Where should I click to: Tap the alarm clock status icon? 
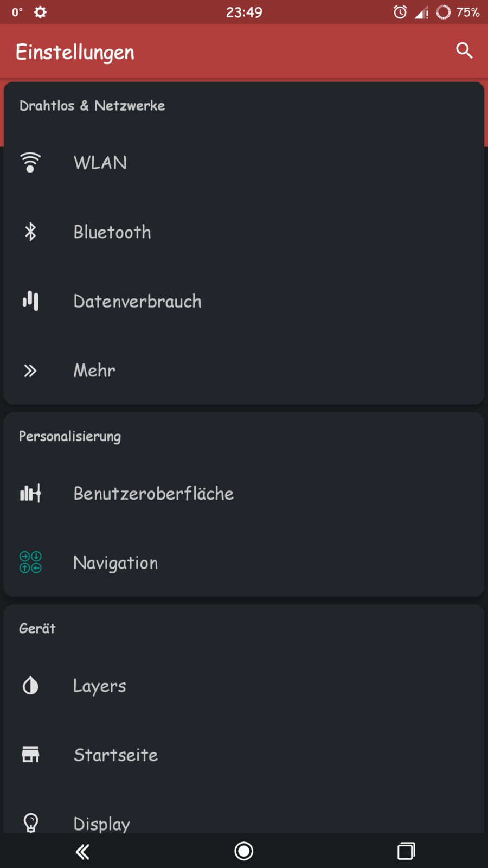pos(400,12)
